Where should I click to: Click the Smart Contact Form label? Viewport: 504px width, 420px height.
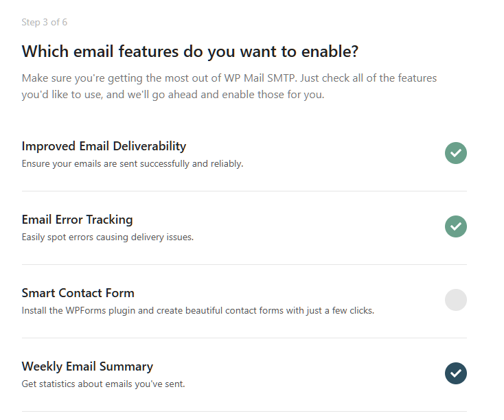78,293
